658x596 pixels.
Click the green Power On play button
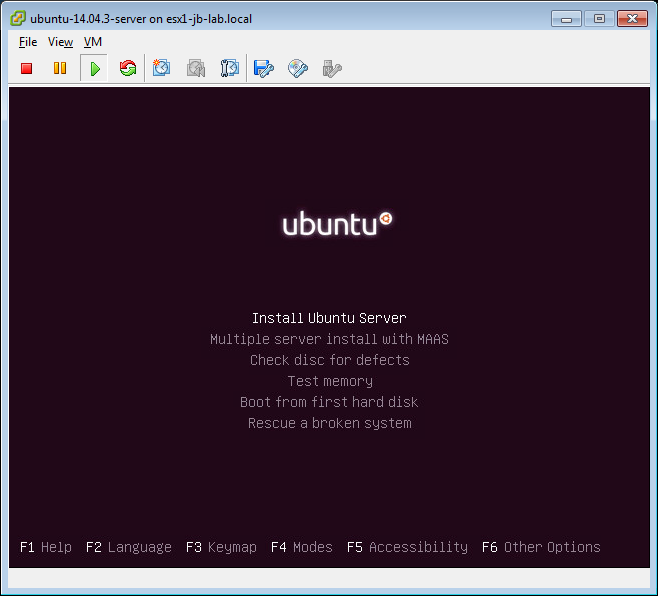pos(94,68)
